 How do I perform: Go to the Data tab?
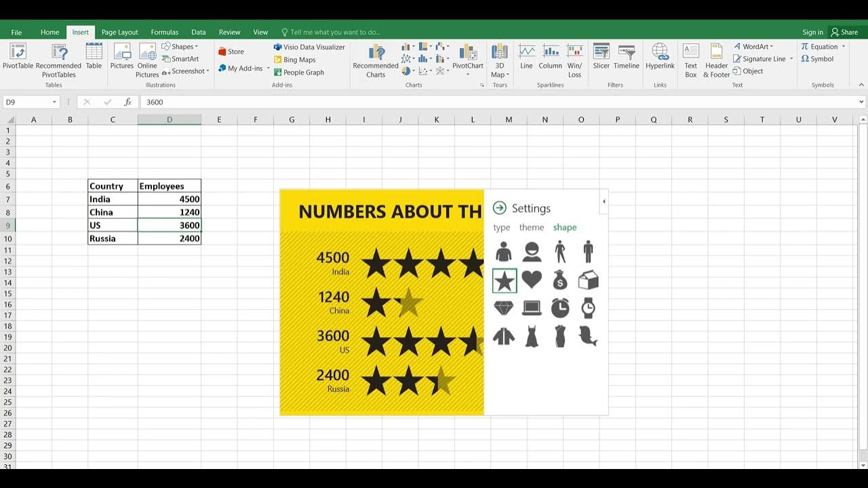(x=198, y=32)
